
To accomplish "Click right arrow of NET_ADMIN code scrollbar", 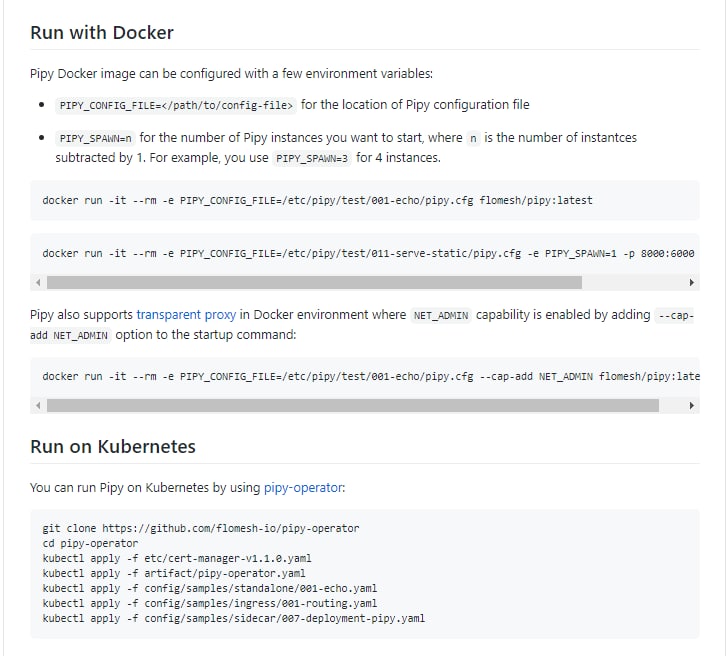I will point(691,406).
